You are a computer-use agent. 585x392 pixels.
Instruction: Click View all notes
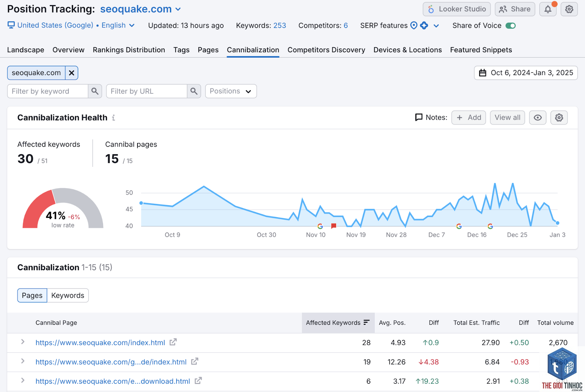click(507, 117)
